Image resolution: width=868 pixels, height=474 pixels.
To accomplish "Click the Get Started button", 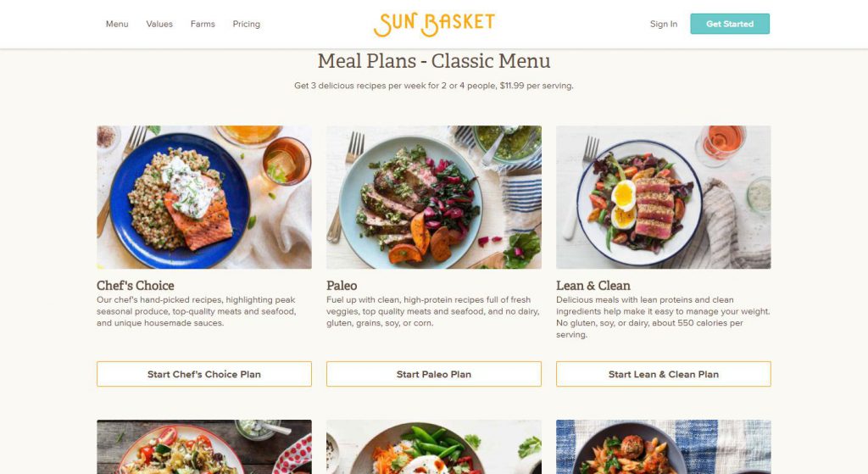I will [730, 24].
